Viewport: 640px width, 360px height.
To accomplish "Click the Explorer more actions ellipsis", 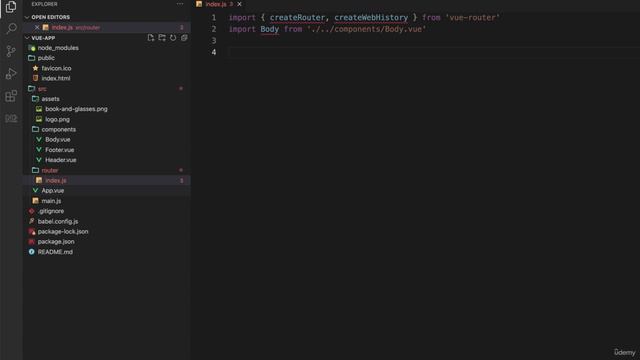I will [180, 4].
